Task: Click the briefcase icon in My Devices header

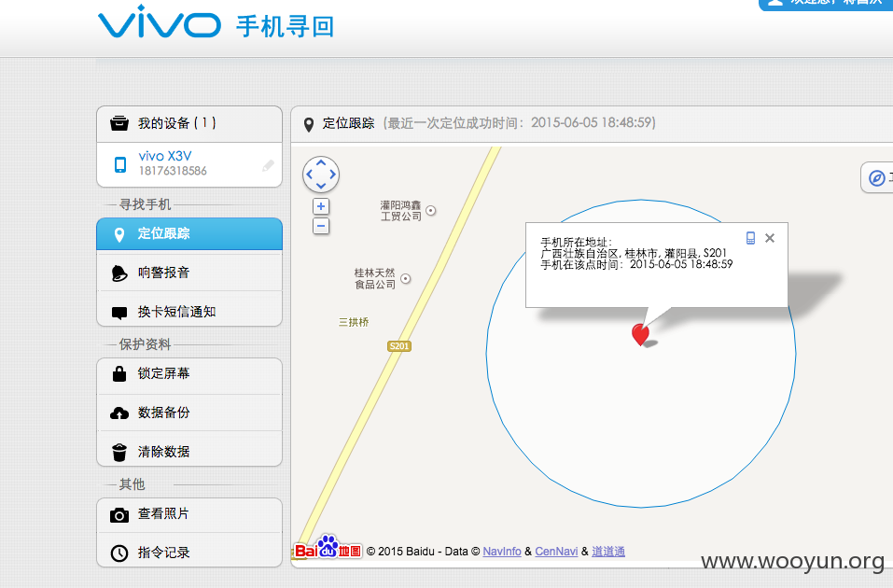Action: pyautogui.click(x=119, y=123)
